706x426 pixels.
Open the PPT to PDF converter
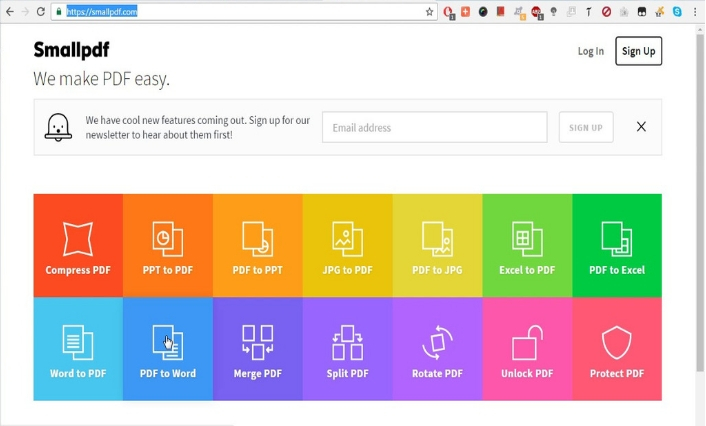pos(168,245)
